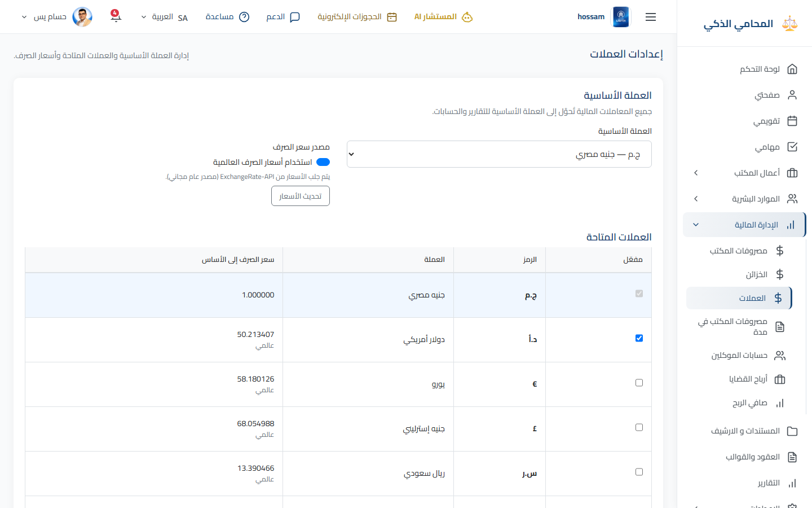Image resolution: width=812 pixels, height=508 pixels.
Task: Click the calendar icon for تقويمي
Action: [x=792, y=121]
